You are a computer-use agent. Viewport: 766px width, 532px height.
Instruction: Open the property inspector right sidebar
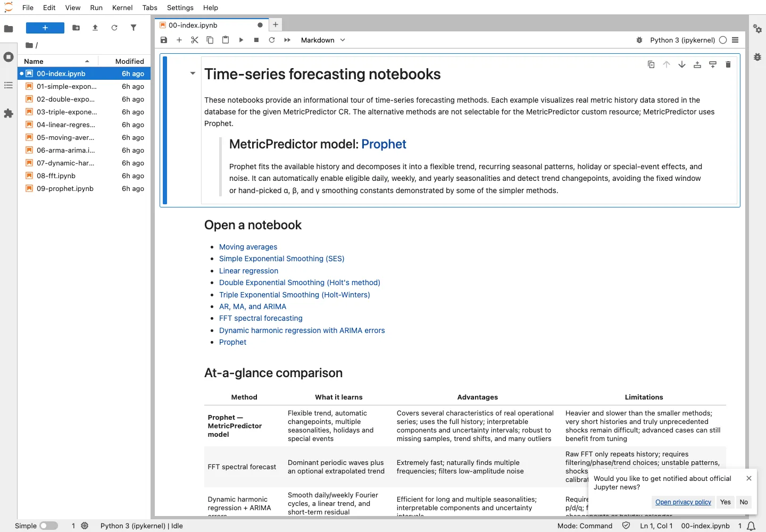pyautogui.click(x=757, y=29)
